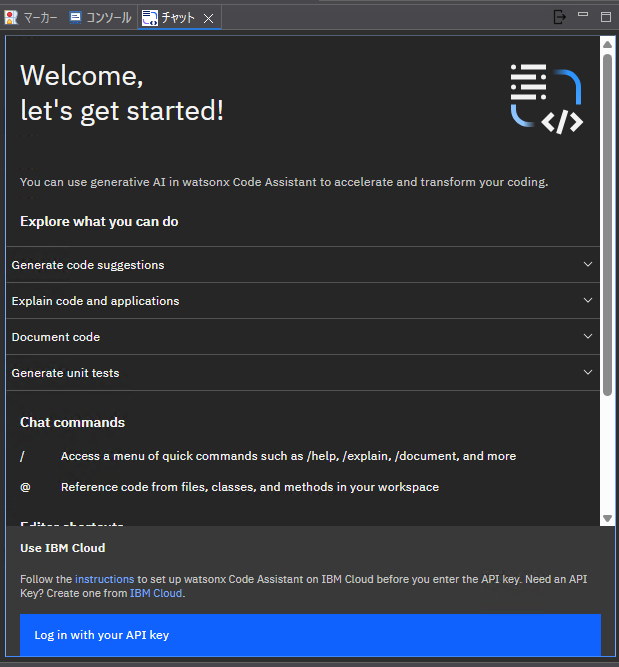Click the コンソール tab icon
Viewport: 619px width, 667px height.
point(75,17)
